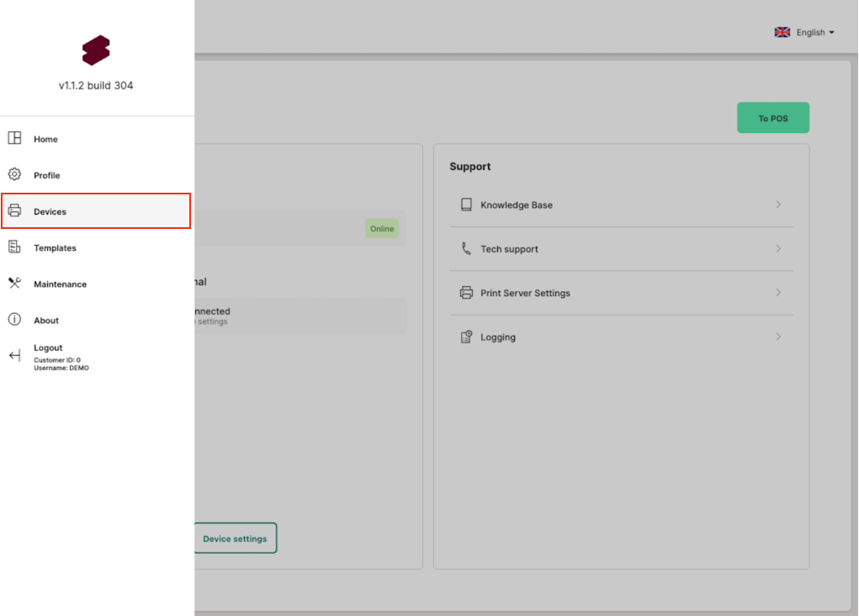Click the About info icon
Image resolution: width=859 pixels, height=616 pixels.
[x=14, y=320]
